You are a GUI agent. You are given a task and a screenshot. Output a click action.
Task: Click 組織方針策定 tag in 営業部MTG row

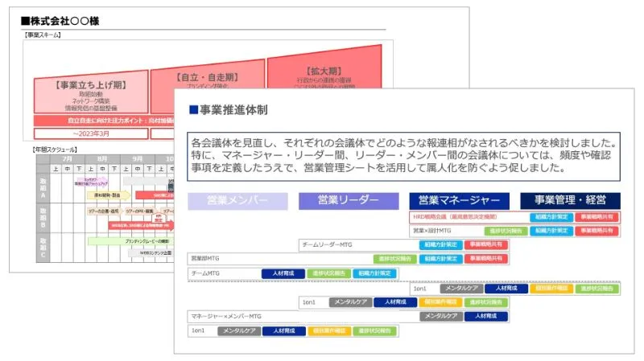pos(440,259)
